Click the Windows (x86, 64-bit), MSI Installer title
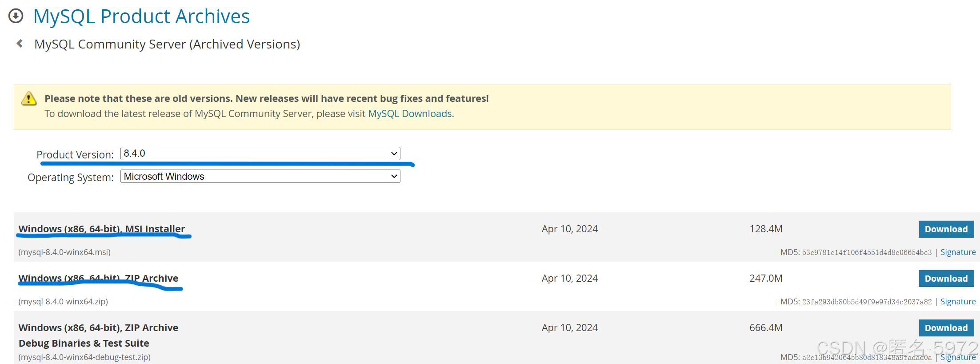Viewport: 980px width, 364px height. [102, 229]
